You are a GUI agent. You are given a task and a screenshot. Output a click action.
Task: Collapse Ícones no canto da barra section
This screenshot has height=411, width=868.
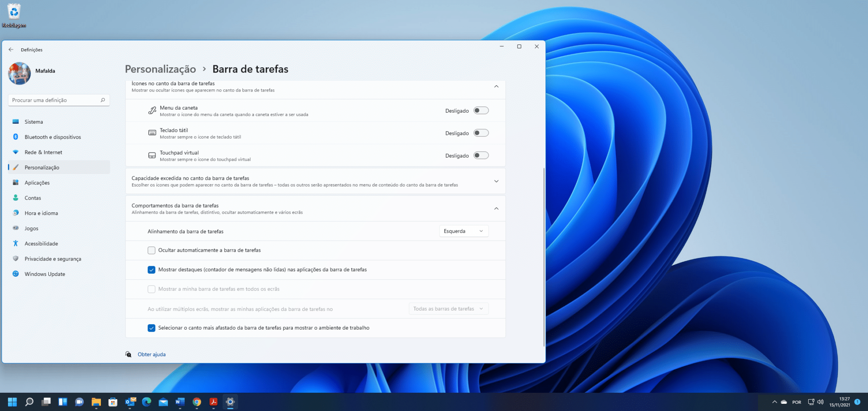pyautogui.click(x=496, y=86)
